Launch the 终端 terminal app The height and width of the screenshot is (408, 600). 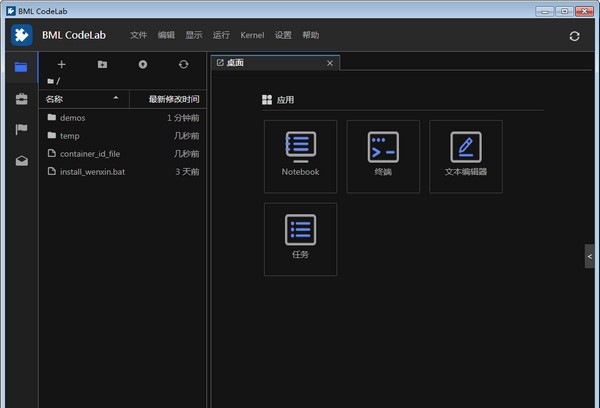pyautogui.click(x=383, y=157)
